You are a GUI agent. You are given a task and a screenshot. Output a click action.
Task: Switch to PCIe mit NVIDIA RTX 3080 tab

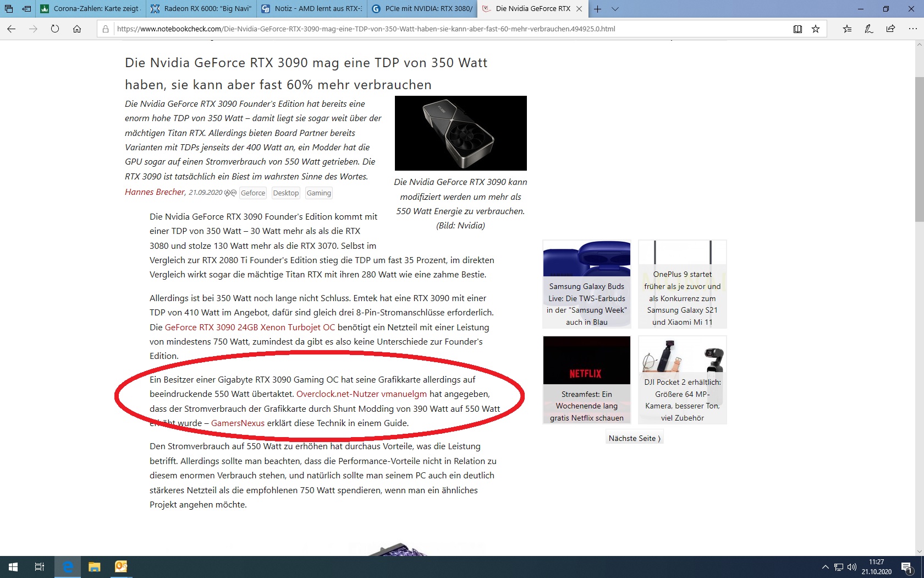tap(422, 9)
